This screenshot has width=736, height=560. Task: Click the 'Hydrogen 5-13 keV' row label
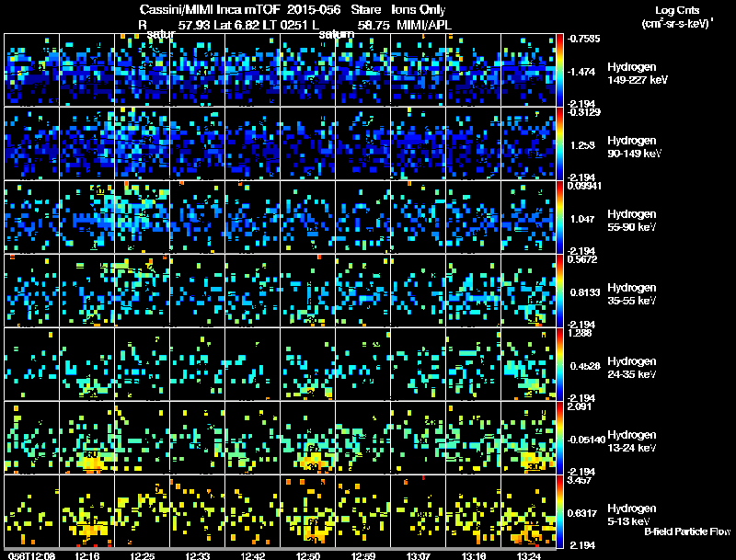[632, 515]
